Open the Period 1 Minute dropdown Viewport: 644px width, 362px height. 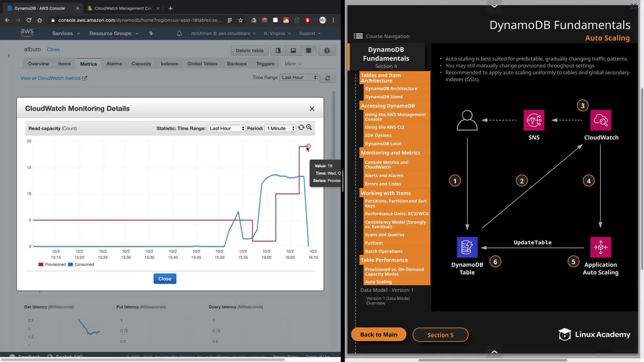click(280, 128)
